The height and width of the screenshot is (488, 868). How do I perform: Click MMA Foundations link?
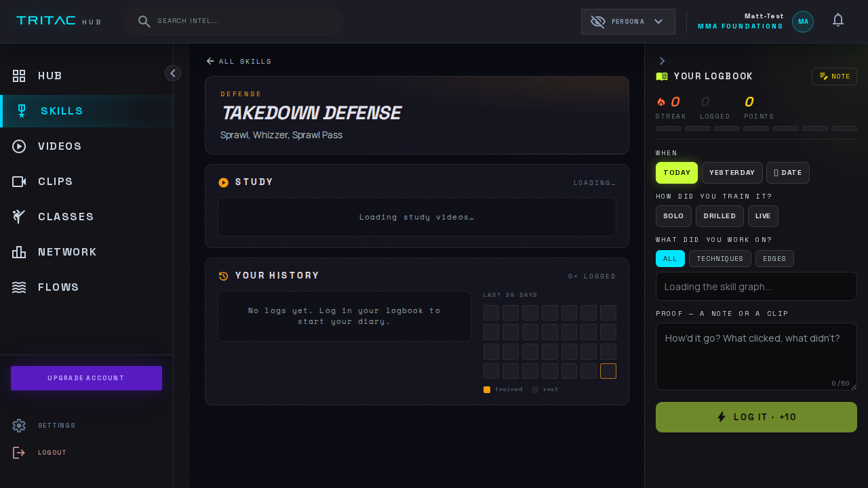(741, 26)
